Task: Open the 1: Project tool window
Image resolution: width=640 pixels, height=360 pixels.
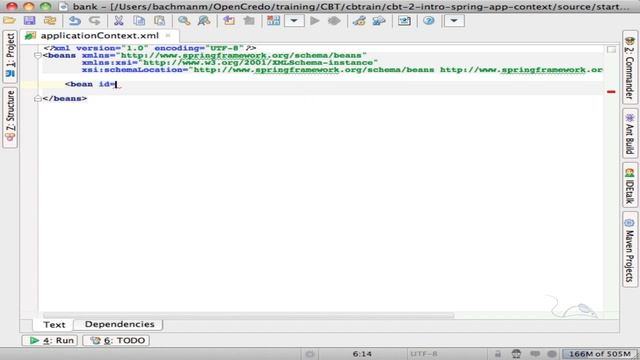Action: (10, 56)
